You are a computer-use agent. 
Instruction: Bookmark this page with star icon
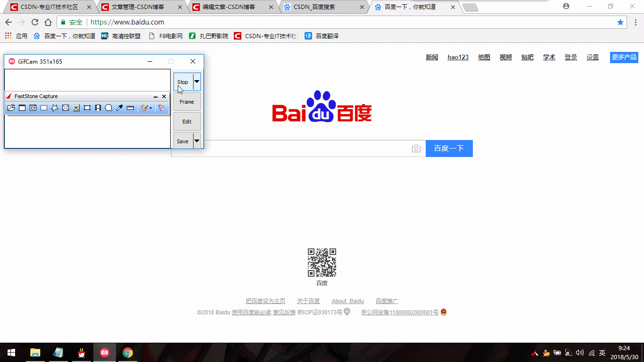(x=620, y=22)
